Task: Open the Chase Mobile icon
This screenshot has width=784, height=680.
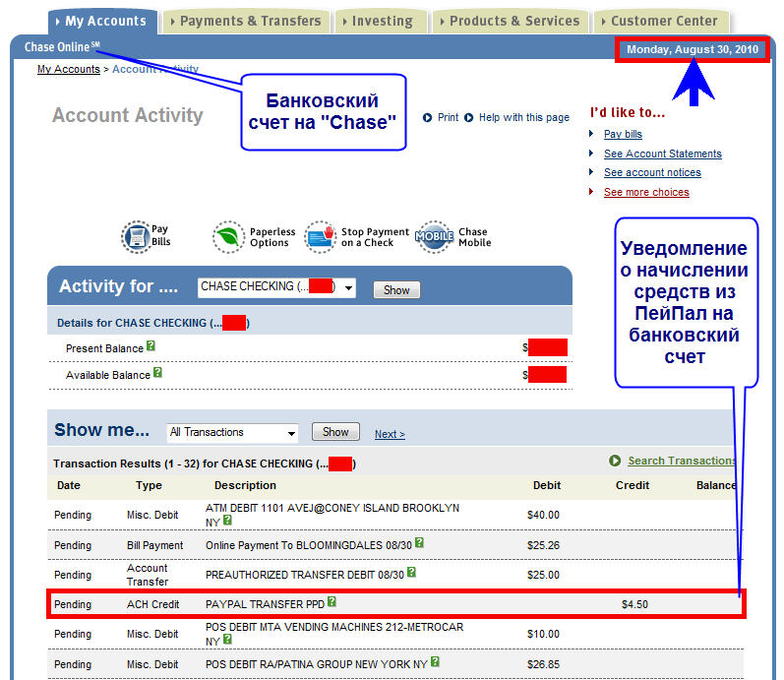Action: (434, 237)
